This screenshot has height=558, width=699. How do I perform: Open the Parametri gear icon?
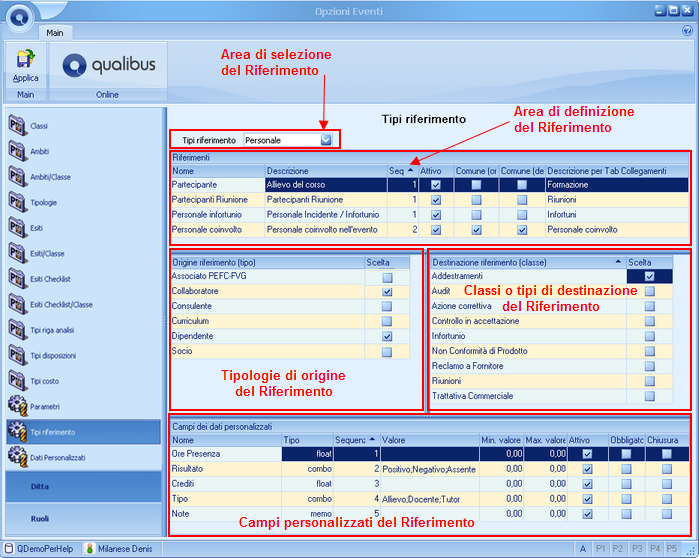click(17, 406)
